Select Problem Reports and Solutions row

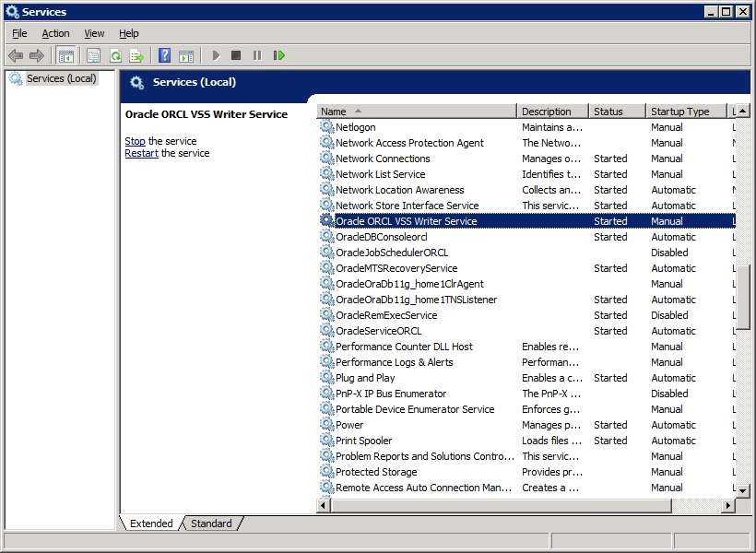(x=526, y=456)
